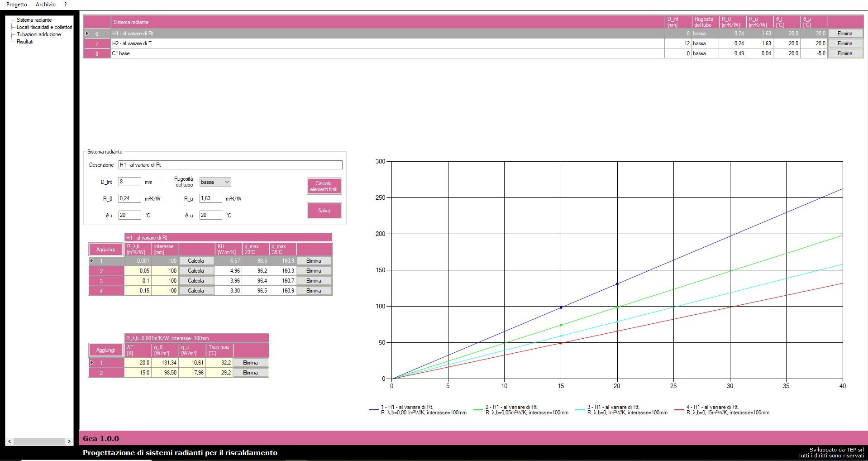The width and height of the screenshot is (868, 461).
Task: Select row 7 H2 - al variare di T
Action: tap(473, 43)
